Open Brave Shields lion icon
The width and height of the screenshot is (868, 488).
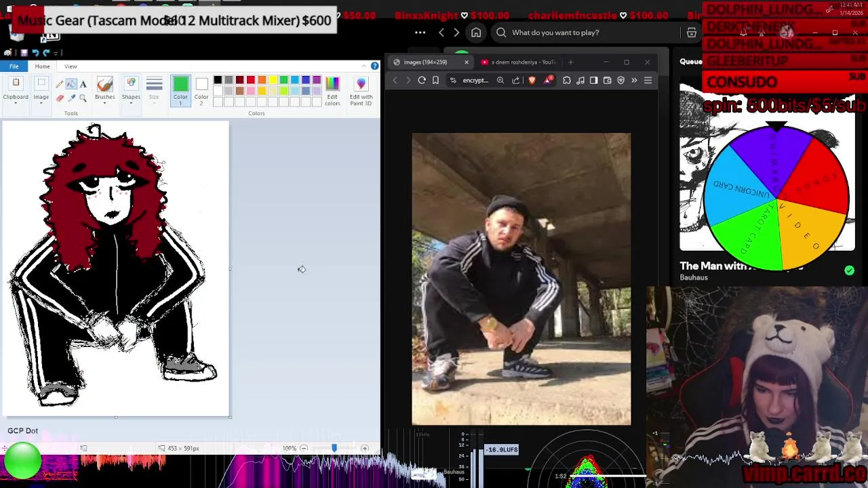532,80
